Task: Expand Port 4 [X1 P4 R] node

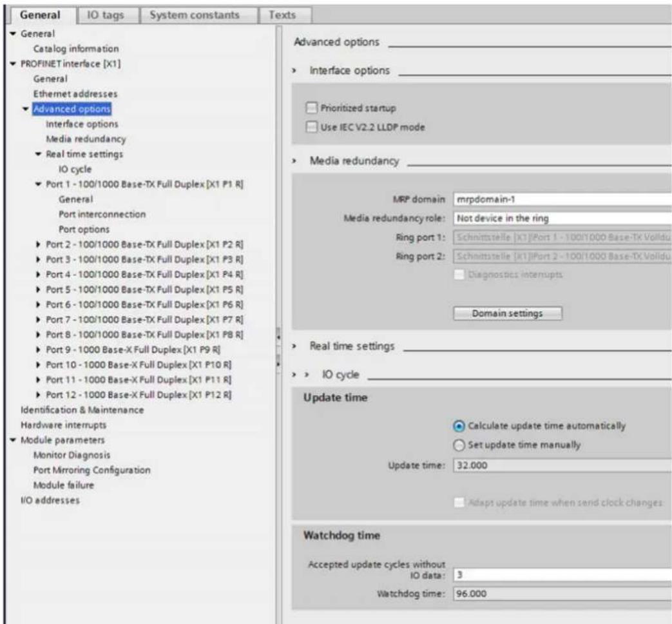Action: pos(39,275)
